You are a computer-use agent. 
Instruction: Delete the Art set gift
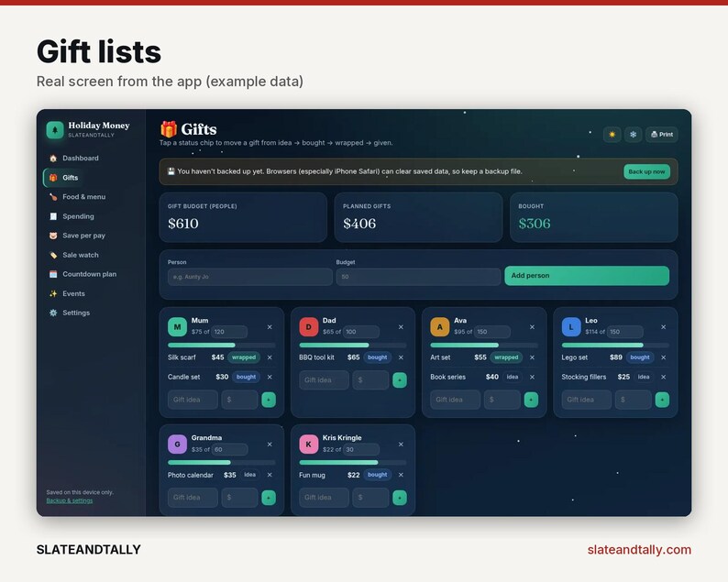point(532,357)
